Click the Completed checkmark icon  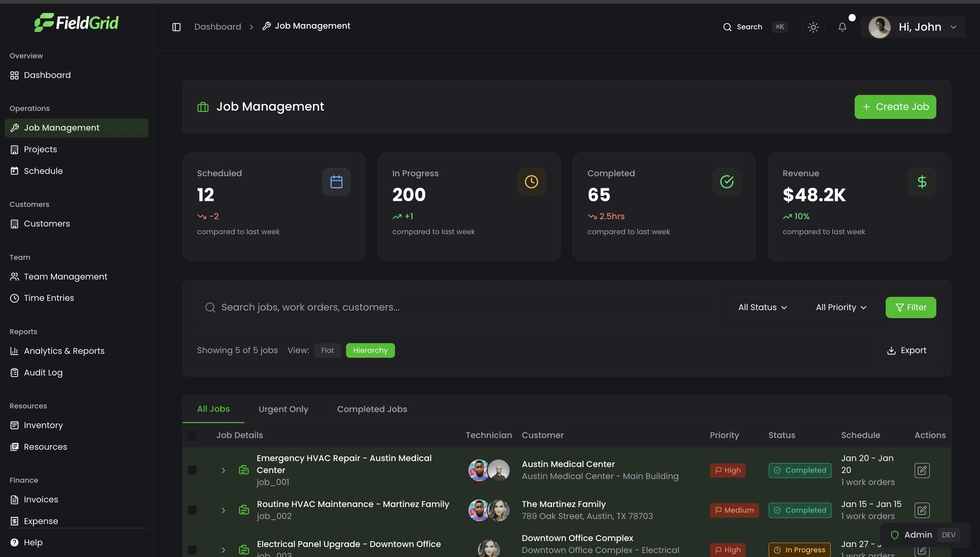pyautogui.click(x=727, y=182)
